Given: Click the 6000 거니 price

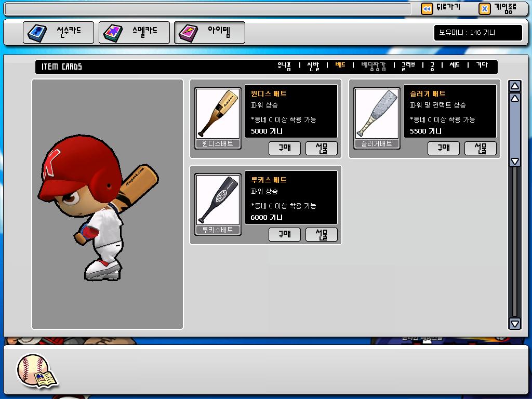Looking at the screenshot, I should click(x=267, y=218).
